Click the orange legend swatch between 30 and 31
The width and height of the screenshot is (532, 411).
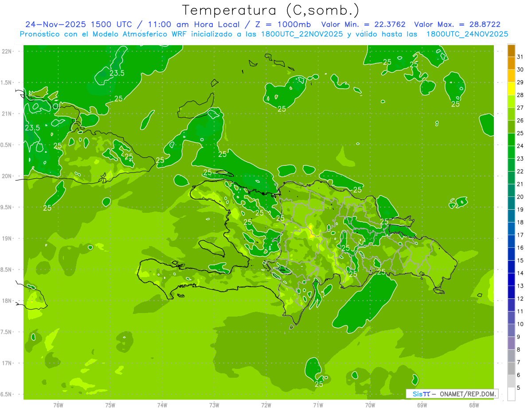click(x=512, y=63)
